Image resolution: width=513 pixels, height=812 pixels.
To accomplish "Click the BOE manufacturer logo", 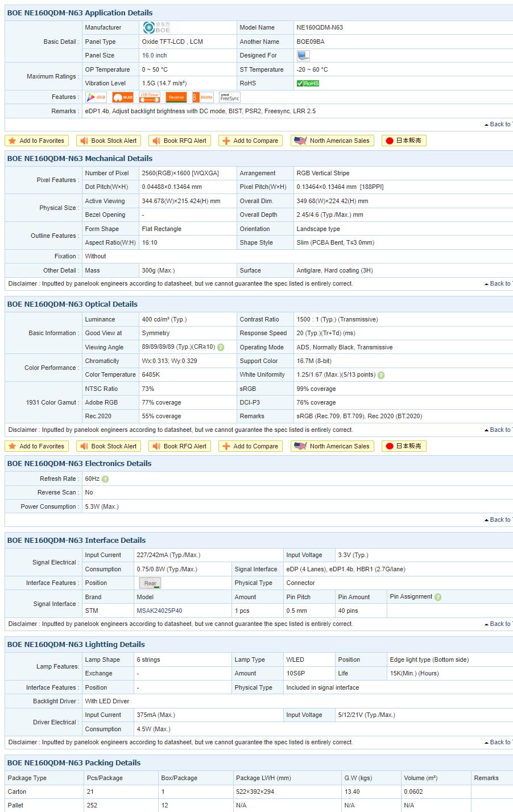I will pos(156,27).
